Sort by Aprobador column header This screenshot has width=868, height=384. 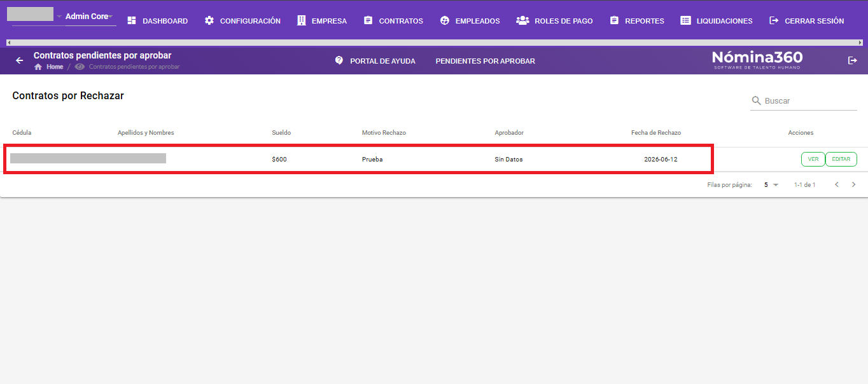point(509,133)
